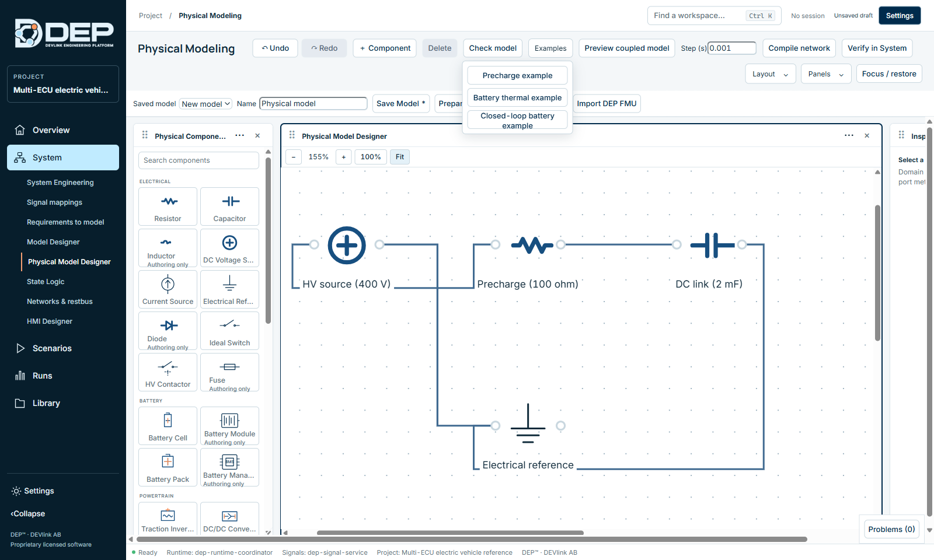Expand the Scenarios navigation section

(x=63, y=348)
